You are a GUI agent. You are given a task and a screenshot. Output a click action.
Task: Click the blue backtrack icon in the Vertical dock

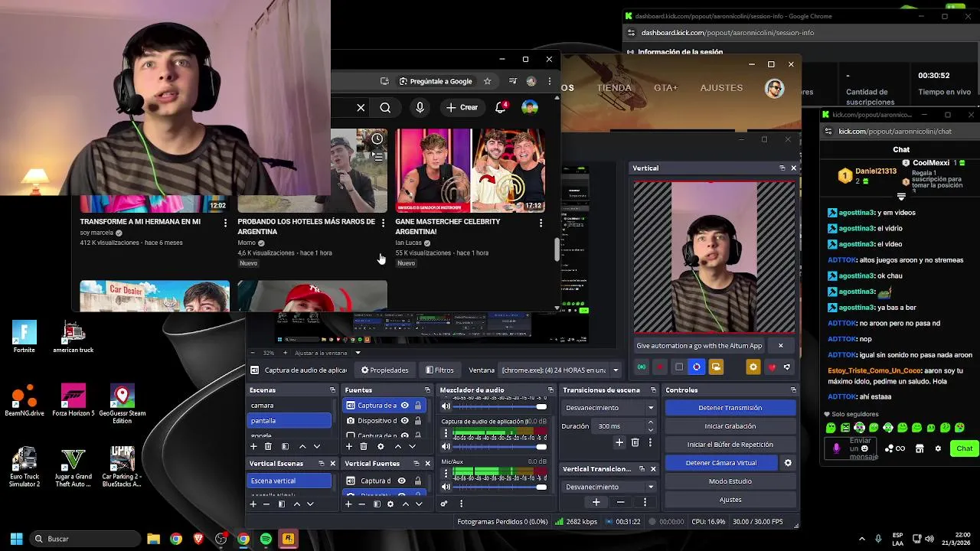coord(697,367)
